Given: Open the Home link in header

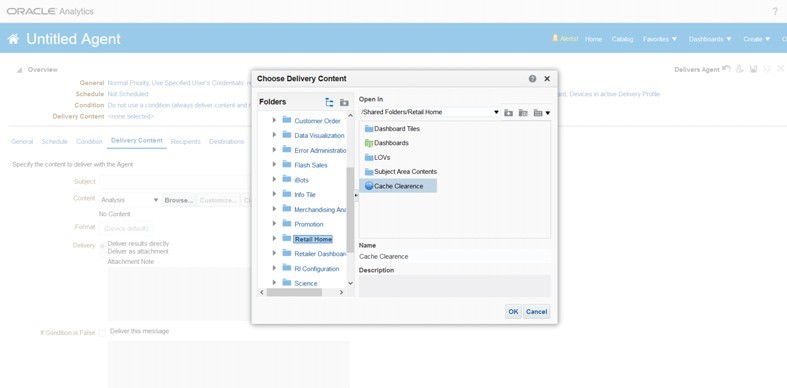Looking at the screenshot, I should [593, 39].
